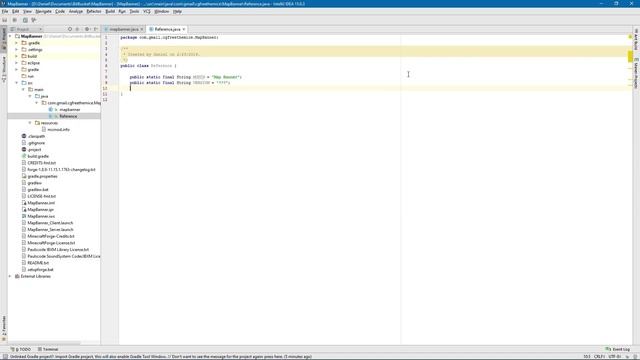Viewport: 640px width, 360px height.
Task: Close the MapBanner.java tab
Action: (x=142, y=29)
